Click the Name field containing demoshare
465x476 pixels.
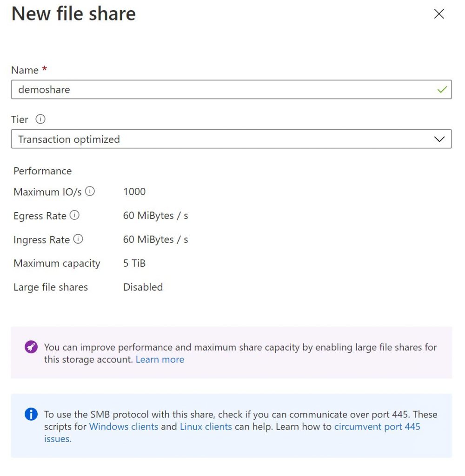coord(223,90)
